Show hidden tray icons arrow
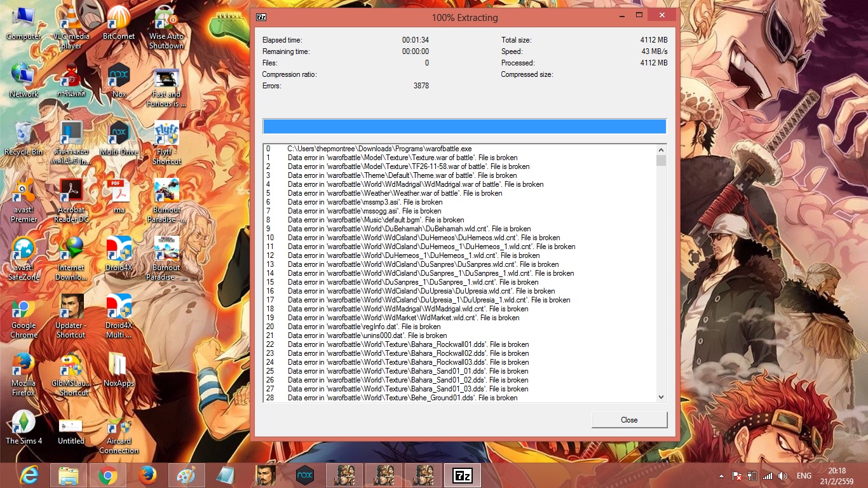This screenshot has height=488, width=868. 722,475
